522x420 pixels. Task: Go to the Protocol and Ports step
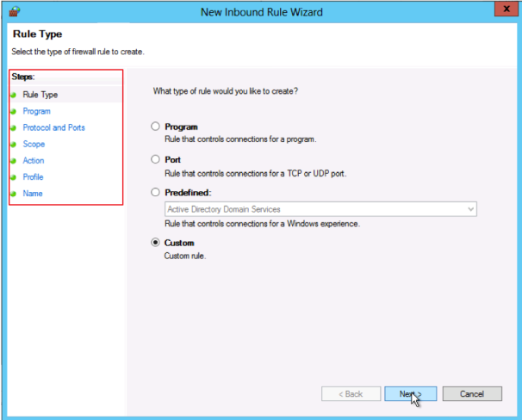pyautogui.click(x=53, y=127)
